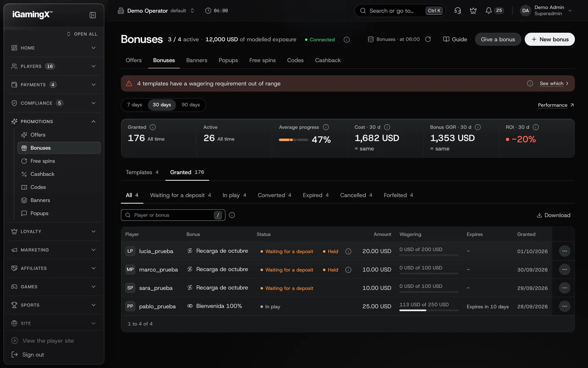Switch to the Cashback tab
Screen dimensions: 588x368
click(328, 61)
